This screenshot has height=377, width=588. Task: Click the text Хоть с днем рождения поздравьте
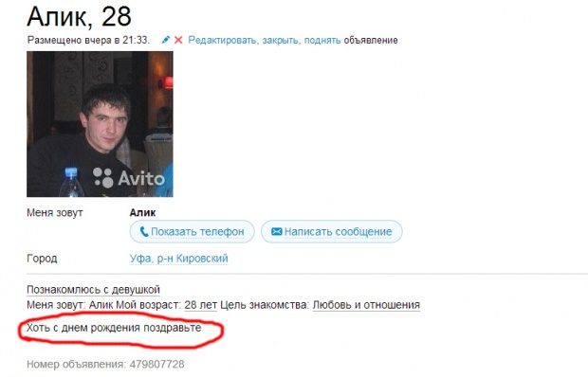click(x=114, y=328)
